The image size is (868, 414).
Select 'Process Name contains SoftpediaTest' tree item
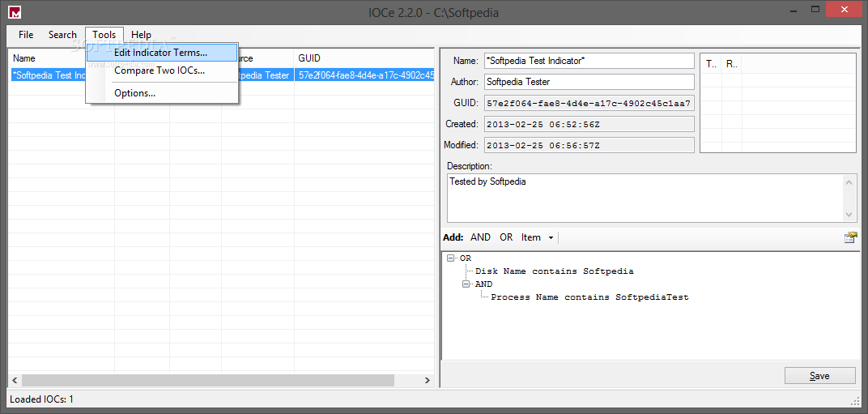coord(589,297)
